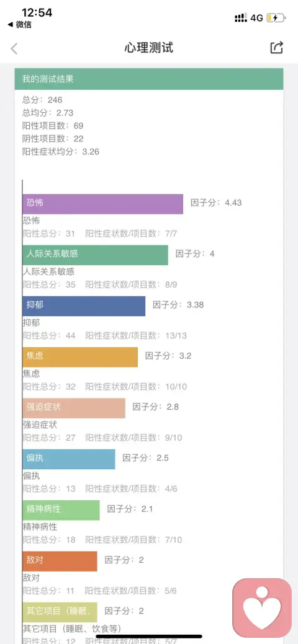Tap the battery charging icon
Image resolution: width=298 pixels, height=644 pixels.
coord(276,17)
